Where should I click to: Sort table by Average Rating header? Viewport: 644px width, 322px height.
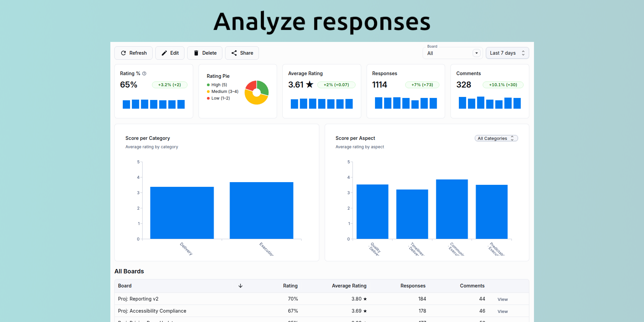349,286
